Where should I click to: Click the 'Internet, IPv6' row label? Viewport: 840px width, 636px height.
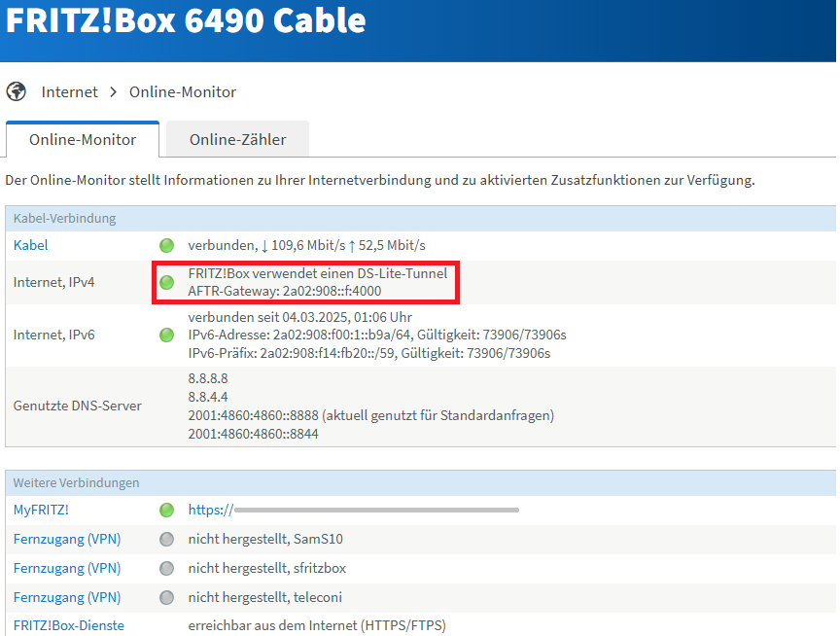click(54, 335)
